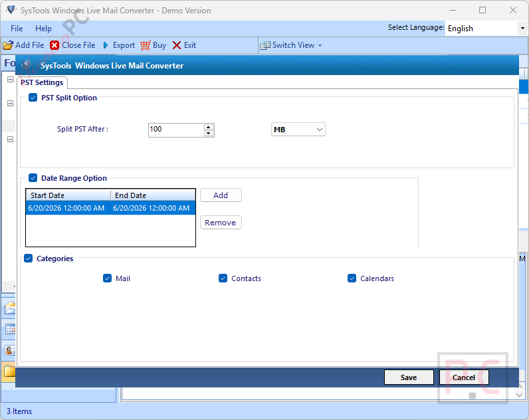
Task: Open the Select Language dropdown
Action: pos(522,29)
